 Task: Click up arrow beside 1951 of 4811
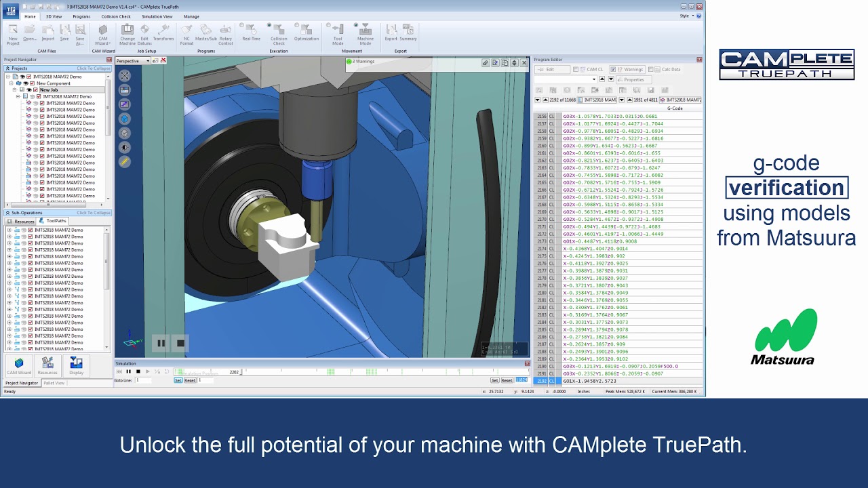630,100
